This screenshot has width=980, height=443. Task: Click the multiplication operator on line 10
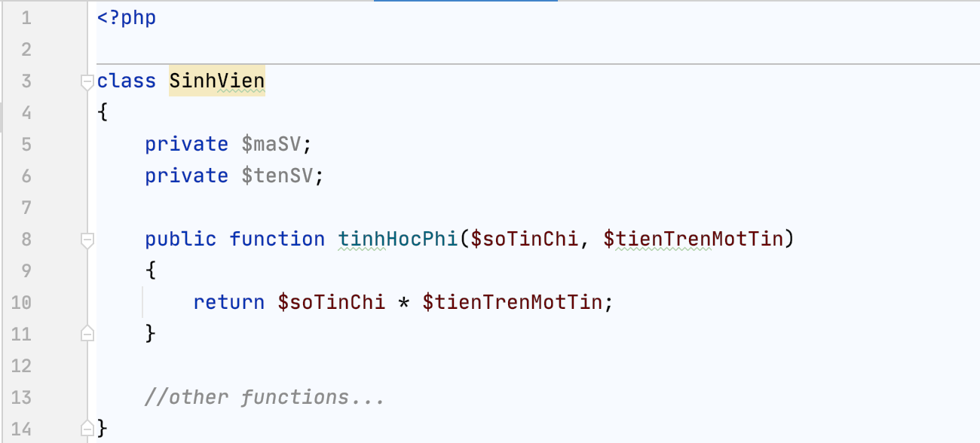pyautogui.click(x=404, y=303)
